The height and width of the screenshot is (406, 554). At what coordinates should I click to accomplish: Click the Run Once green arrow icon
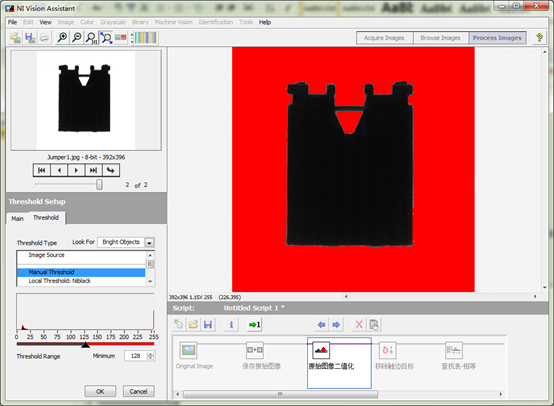[x=254, y=324]
